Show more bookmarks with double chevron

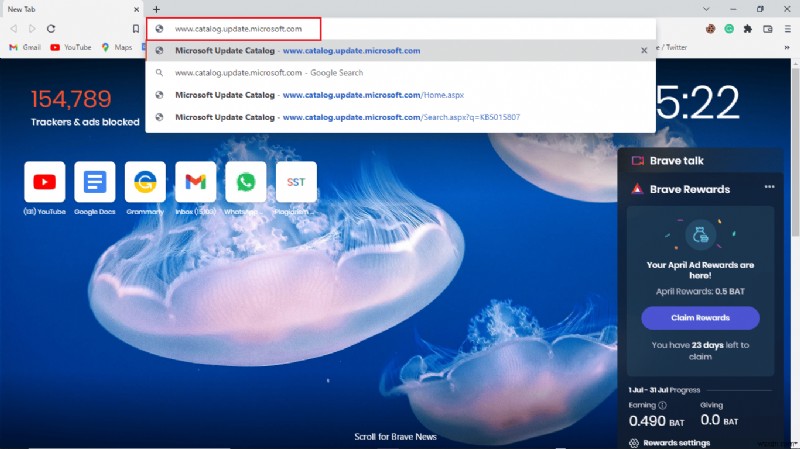coord(787,47)
